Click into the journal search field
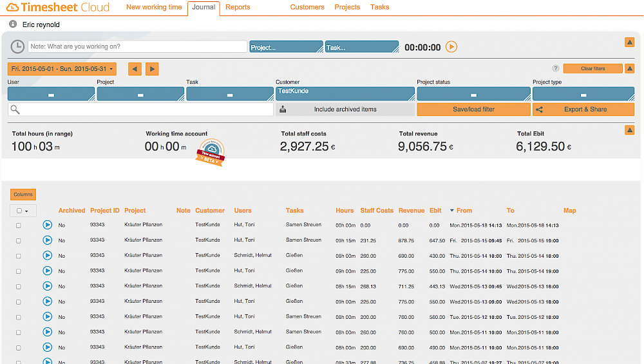Screen dimensions: 644x364 coord(140,110)
